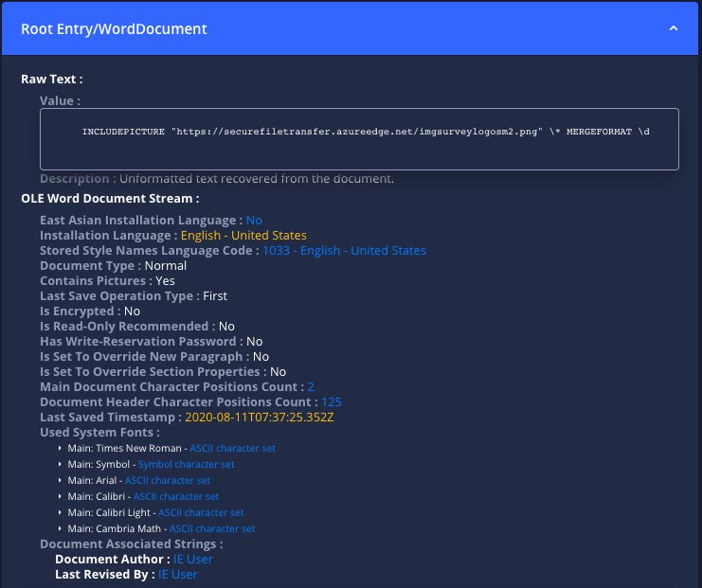Click the 'OLE Word Document Stream :' heading
This screenshot has height=588, width=702.
click(x=110, y=198)
